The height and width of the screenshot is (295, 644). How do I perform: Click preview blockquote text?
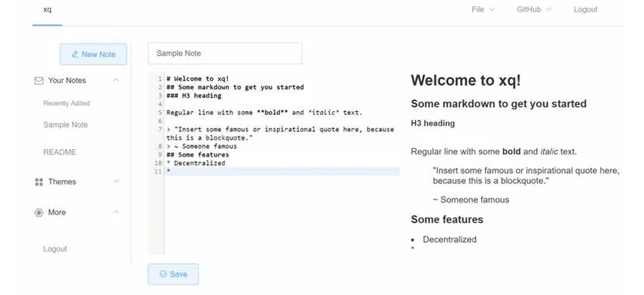click(x=526, y=175)
